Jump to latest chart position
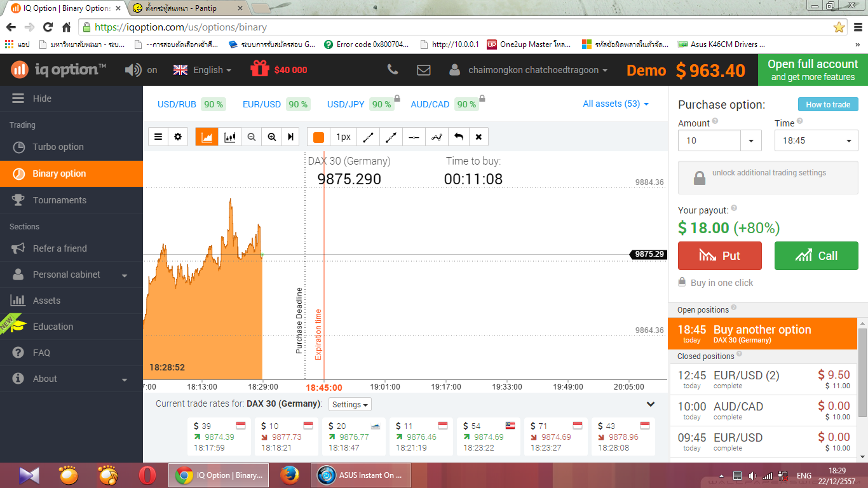 point(290,137)
